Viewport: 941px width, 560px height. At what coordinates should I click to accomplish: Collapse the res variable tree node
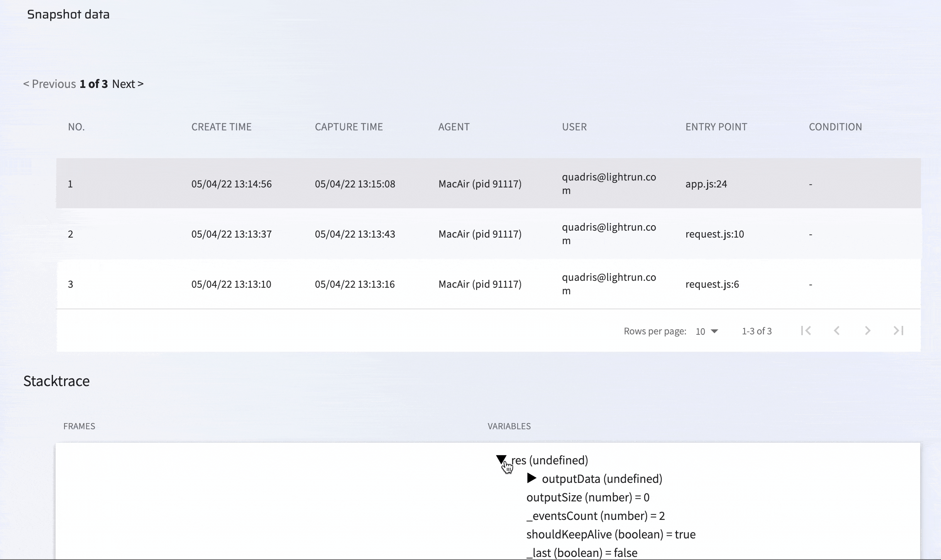(501, 459)
